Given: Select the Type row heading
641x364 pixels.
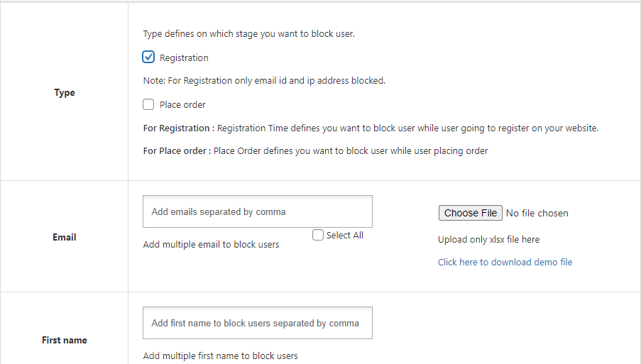Looking at the screenshot, I should coord(65,93).
